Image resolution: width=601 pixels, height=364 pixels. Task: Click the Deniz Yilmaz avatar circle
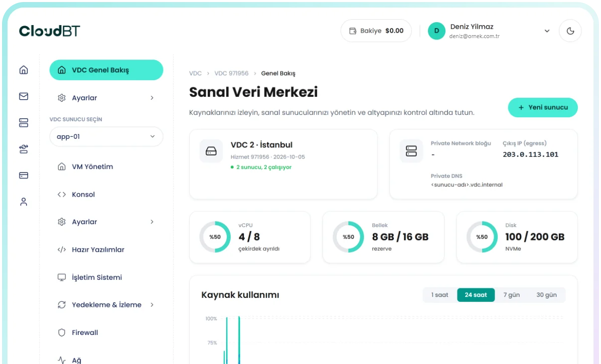pos(436,31)
